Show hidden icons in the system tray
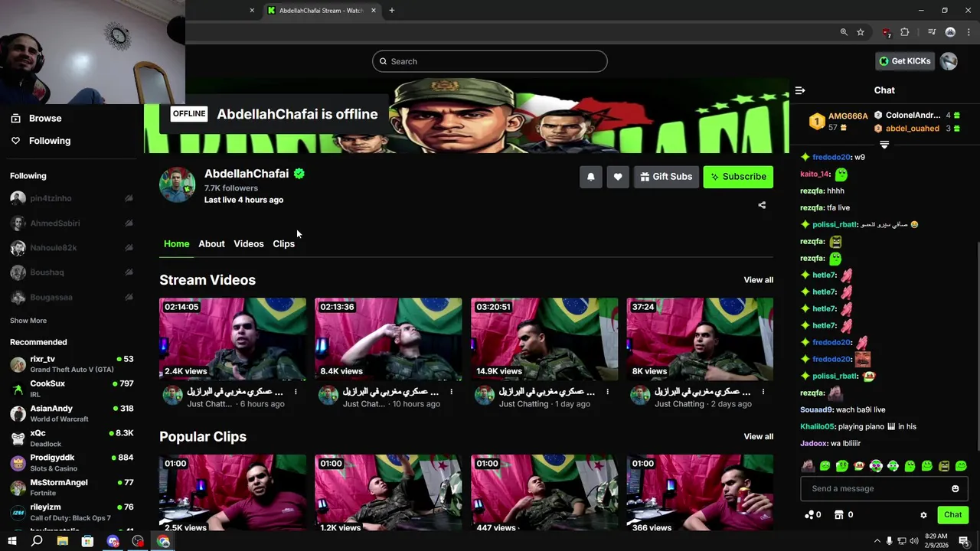Image resolution: width=980 pixels, height=551 pixels. click(x=877, y=541)
